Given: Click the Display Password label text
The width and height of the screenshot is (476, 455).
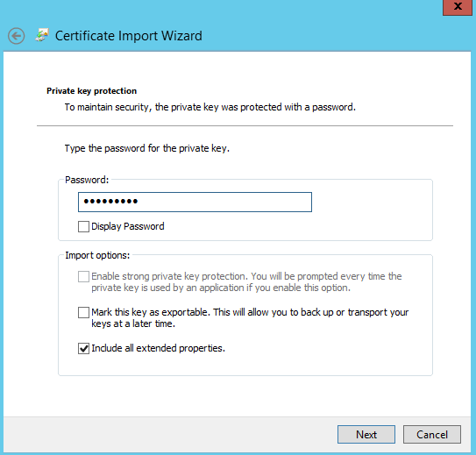Looking at the screenshot, I should (128, 226).
